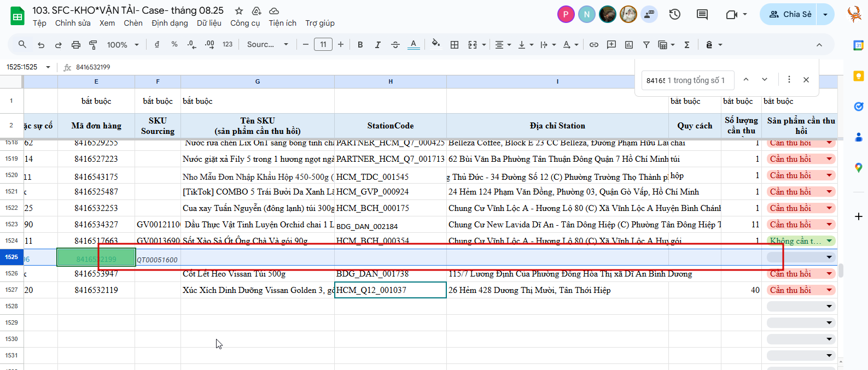Activate the paint format tool
Viewport: 868px width, 370px height.
click(x=93, y=45)
